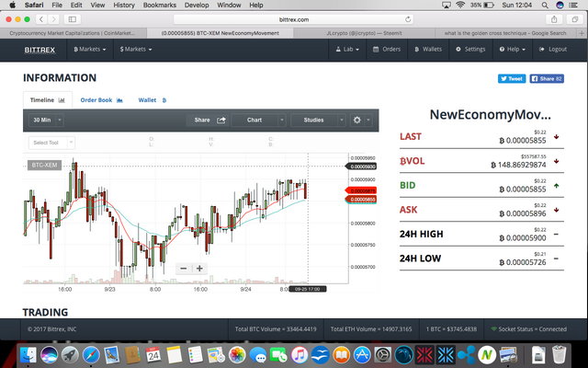588x368 pixels.
Task: Open Bookmarks menu in menu bar
Action: pyautogui.click(x=159, y=5)
